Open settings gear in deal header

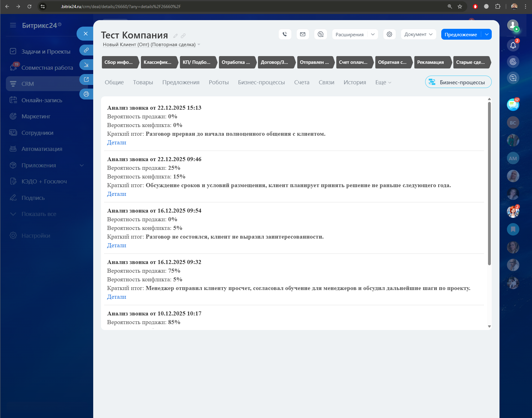tap(389, 34)
